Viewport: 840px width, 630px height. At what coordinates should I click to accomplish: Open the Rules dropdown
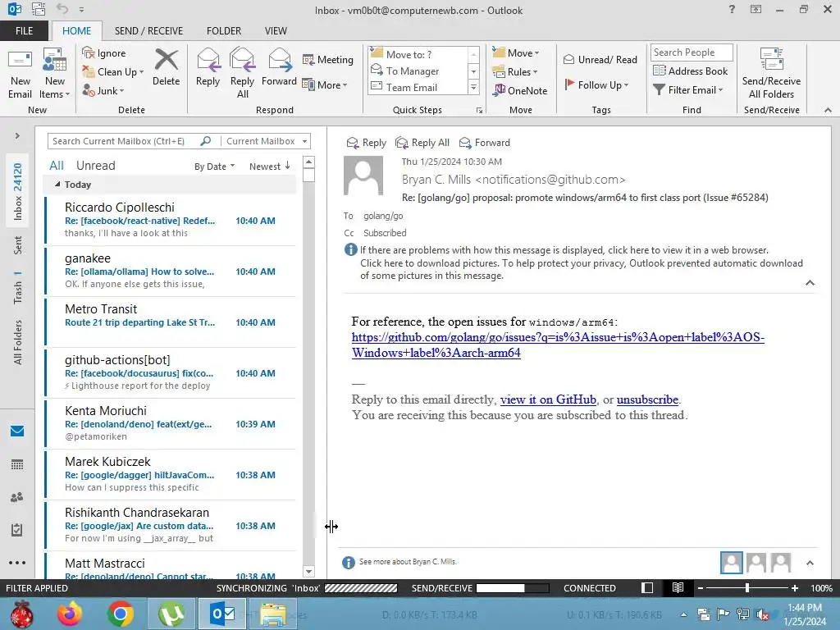coord(515,72)
